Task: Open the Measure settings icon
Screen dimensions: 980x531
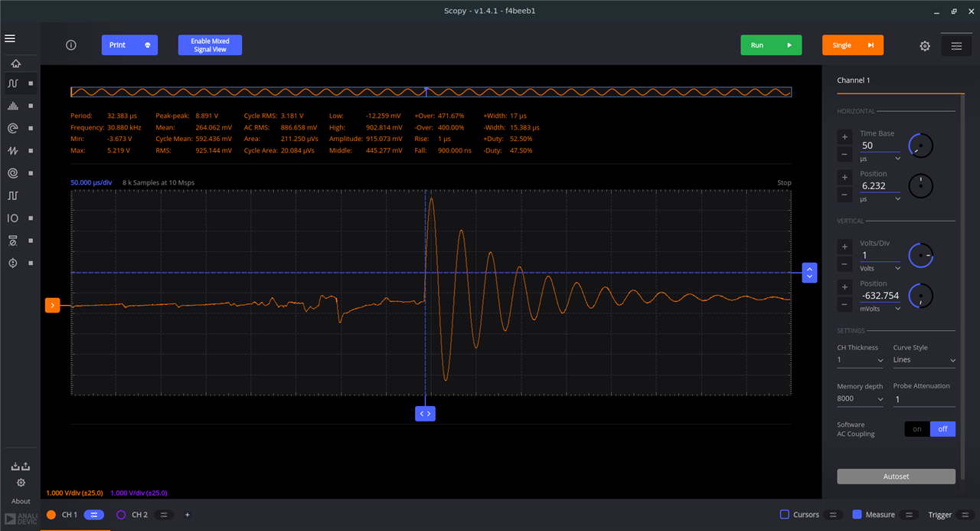Action: pos(910,515)
